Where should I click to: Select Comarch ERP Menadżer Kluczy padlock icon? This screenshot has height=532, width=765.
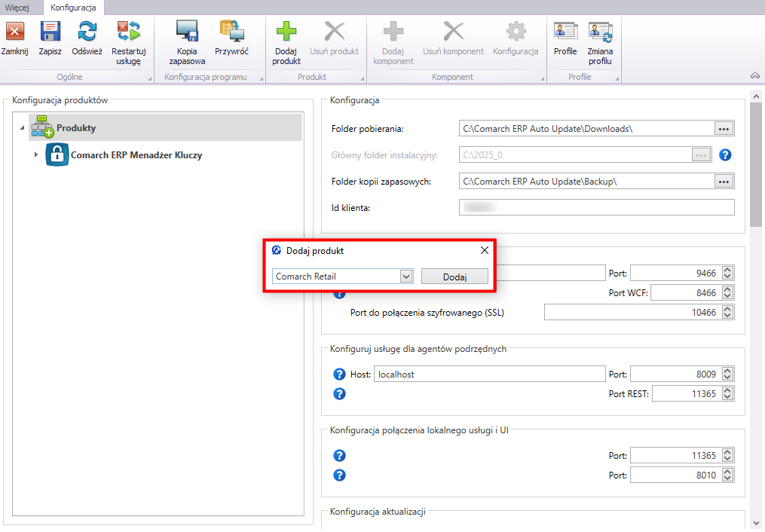pos(57,154)
